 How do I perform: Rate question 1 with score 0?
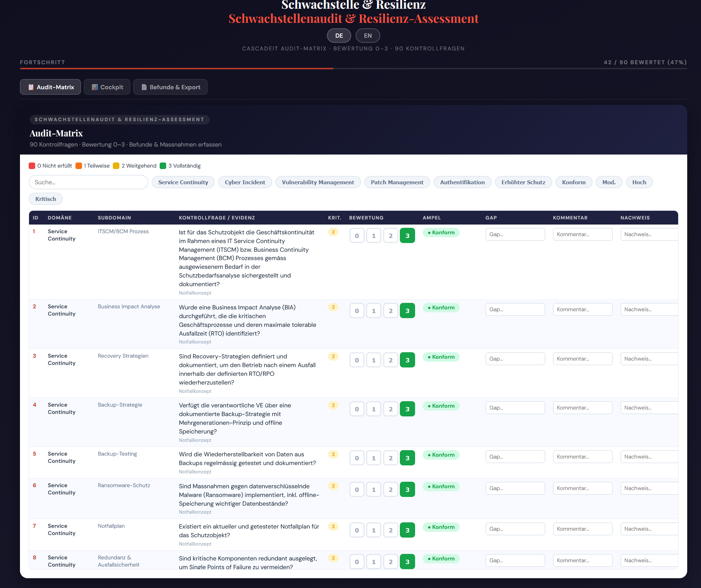pyautogui.click(x=357, y=236)
